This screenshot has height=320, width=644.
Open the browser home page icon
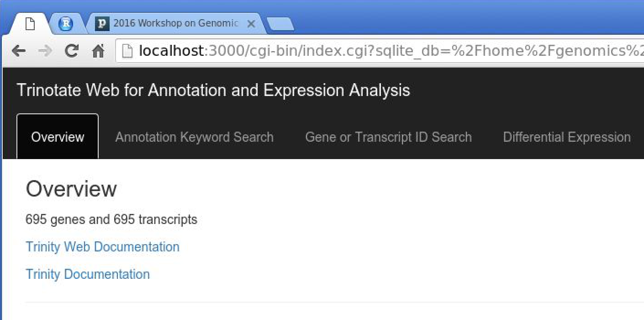(98, 51)
